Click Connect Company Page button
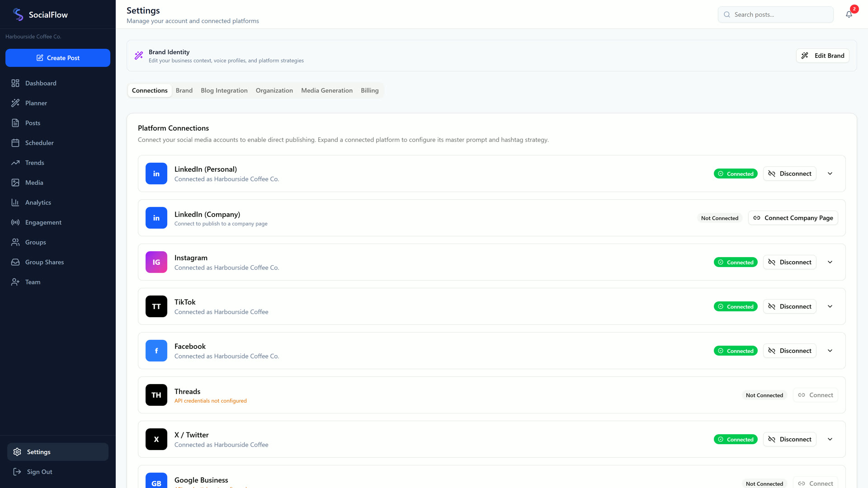Screen dimensions: 868x488 (793, 218)
